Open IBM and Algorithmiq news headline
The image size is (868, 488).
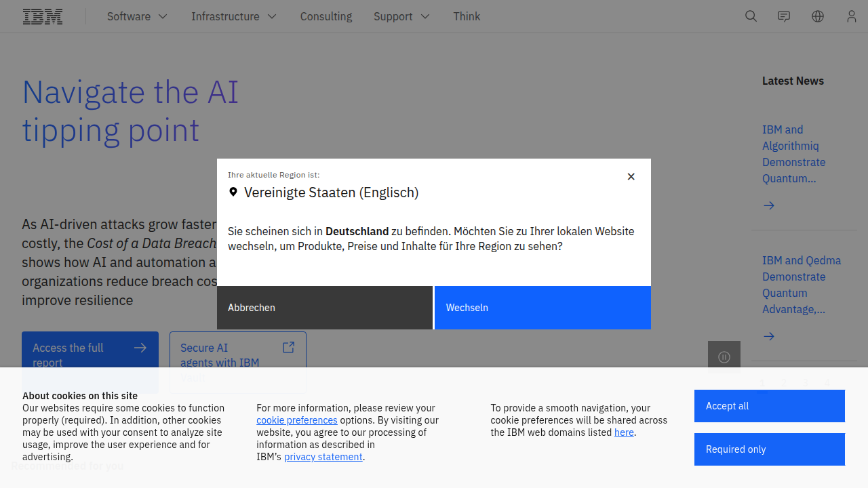794,154
